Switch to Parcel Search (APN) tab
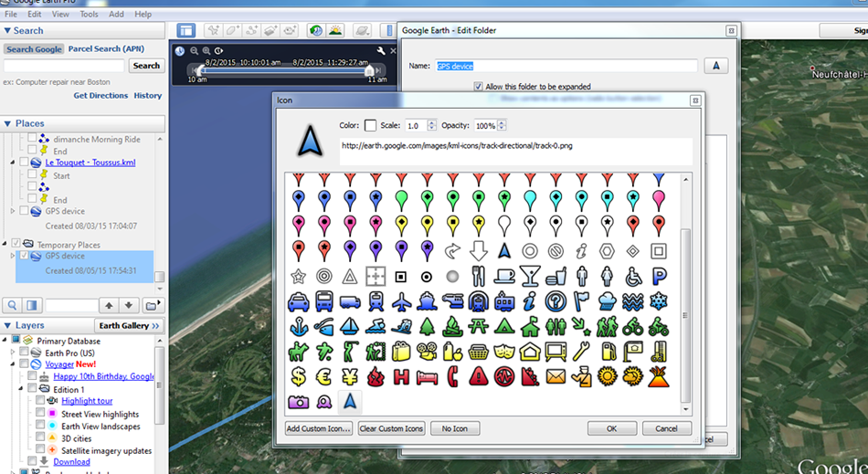 click(106, 48)
